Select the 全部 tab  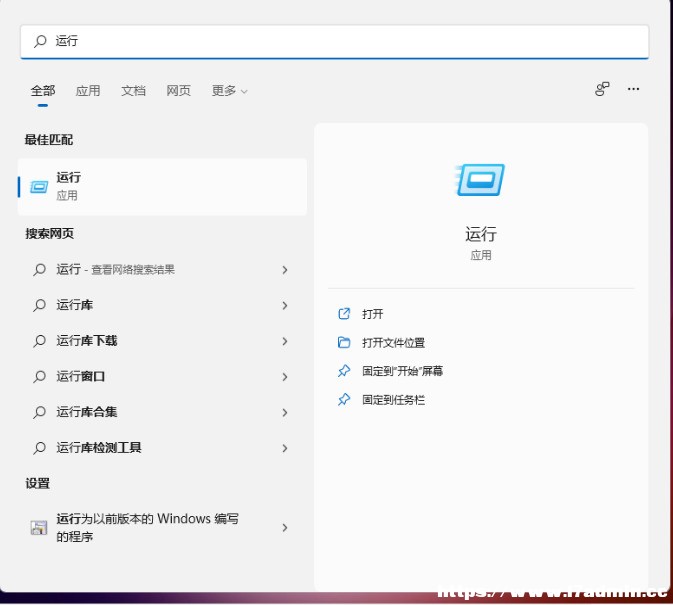43,91
